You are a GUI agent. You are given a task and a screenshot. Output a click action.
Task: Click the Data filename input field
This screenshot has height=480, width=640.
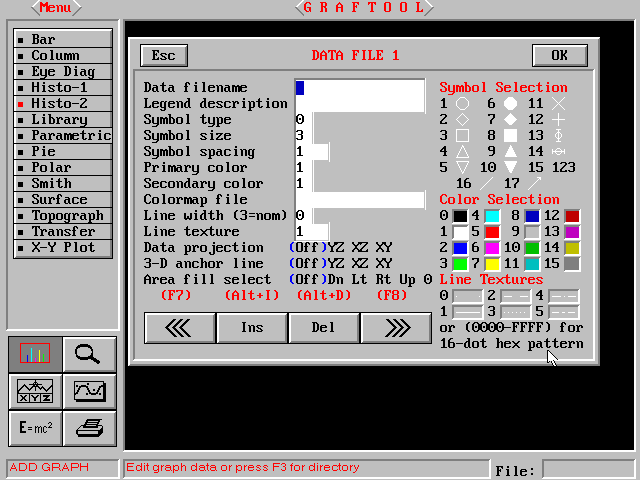(360, 88)
